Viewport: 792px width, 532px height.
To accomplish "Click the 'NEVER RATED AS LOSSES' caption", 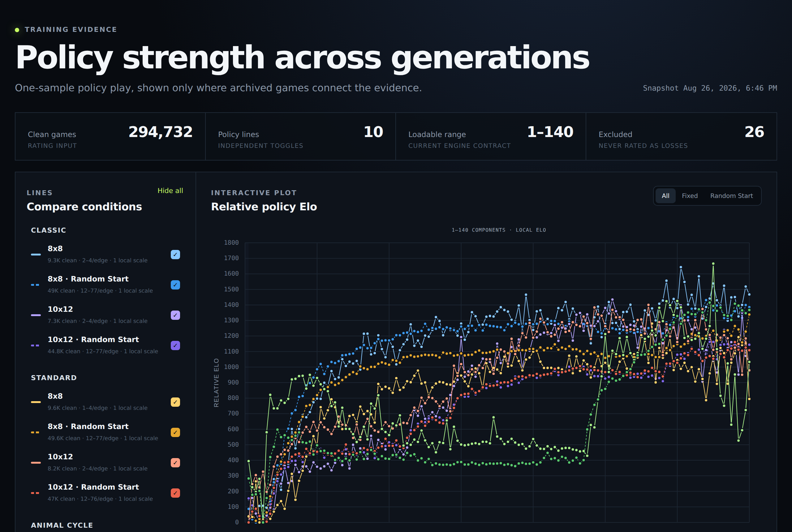I will 643,146.
